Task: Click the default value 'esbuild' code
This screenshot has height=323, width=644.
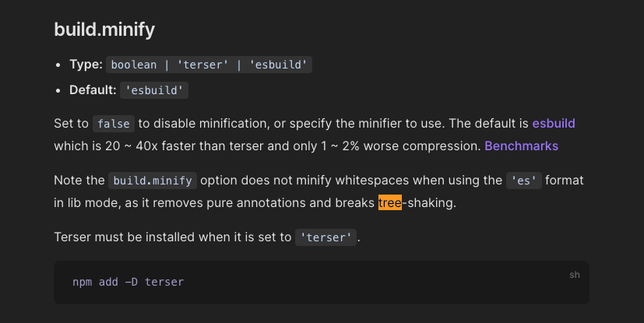Action: 154,90
